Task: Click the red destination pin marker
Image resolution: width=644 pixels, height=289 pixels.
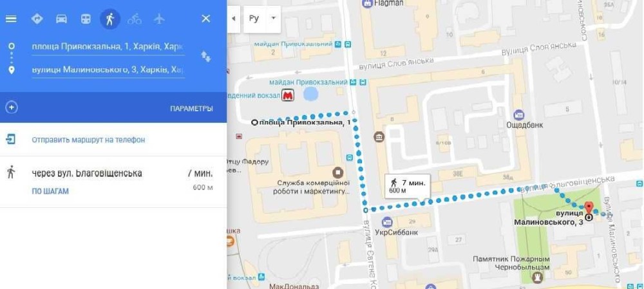Action: pyautogui.click(x=589, y=208)
